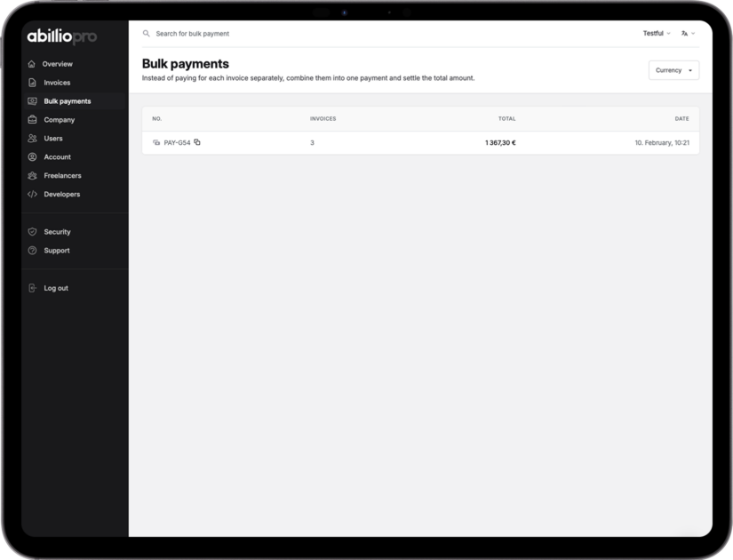
Task: Navigate to Users page
Action: tap(53, 139)
